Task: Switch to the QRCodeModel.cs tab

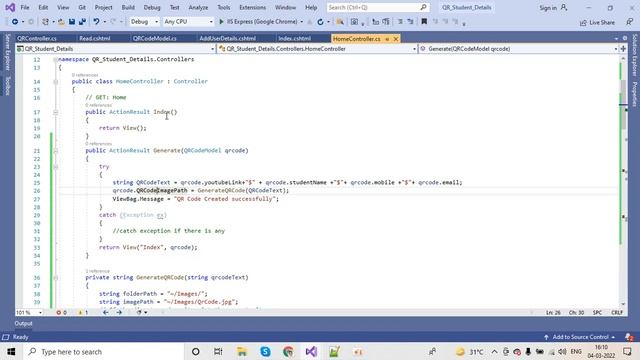Action: pyautogui.click(x=154, y=38)
